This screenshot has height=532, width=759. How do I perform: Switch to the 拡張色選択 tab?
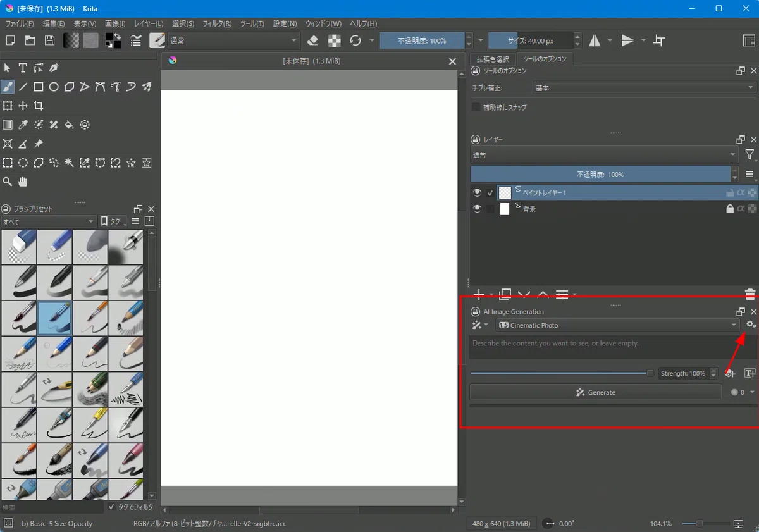(492, 59)
